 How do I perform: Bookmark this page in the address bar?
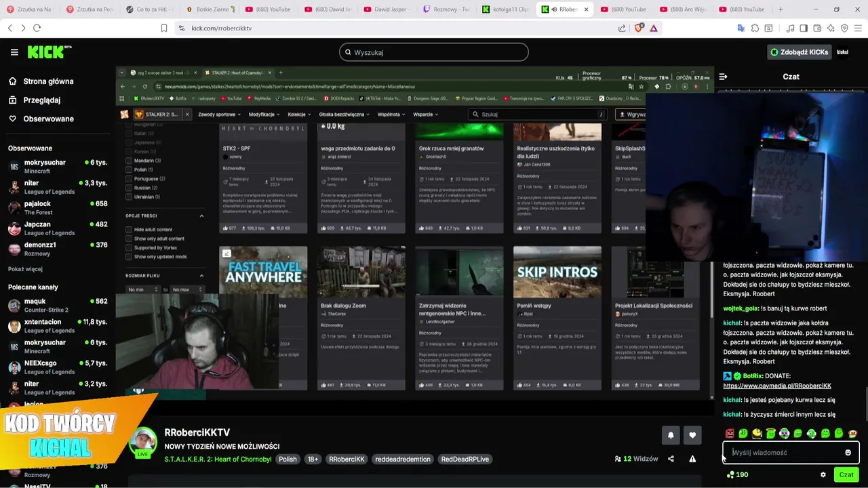163,28
